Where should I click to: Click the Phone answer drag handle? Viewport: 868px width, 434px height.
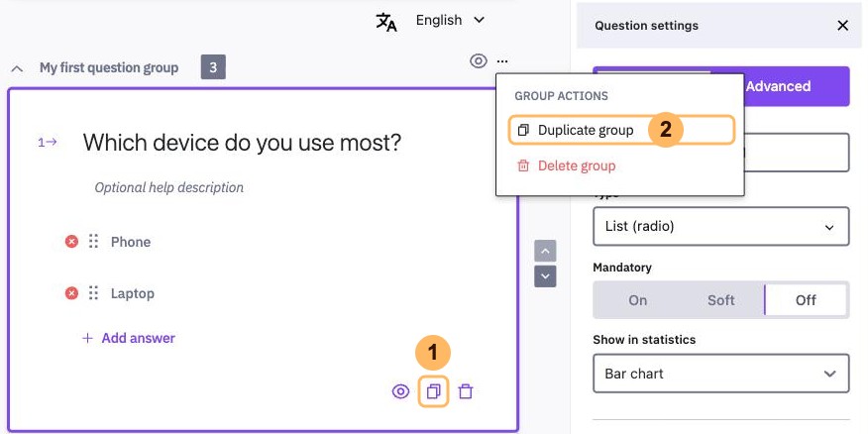click(93, 242)
